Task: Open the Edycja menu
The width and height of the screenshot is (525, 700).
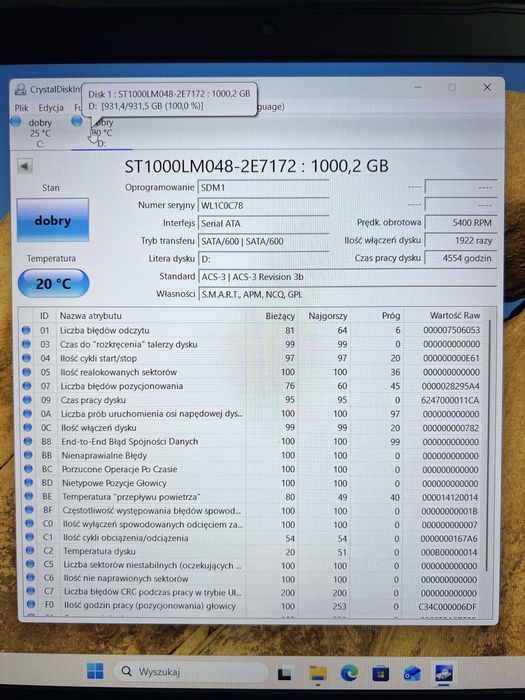Action: 51,108
